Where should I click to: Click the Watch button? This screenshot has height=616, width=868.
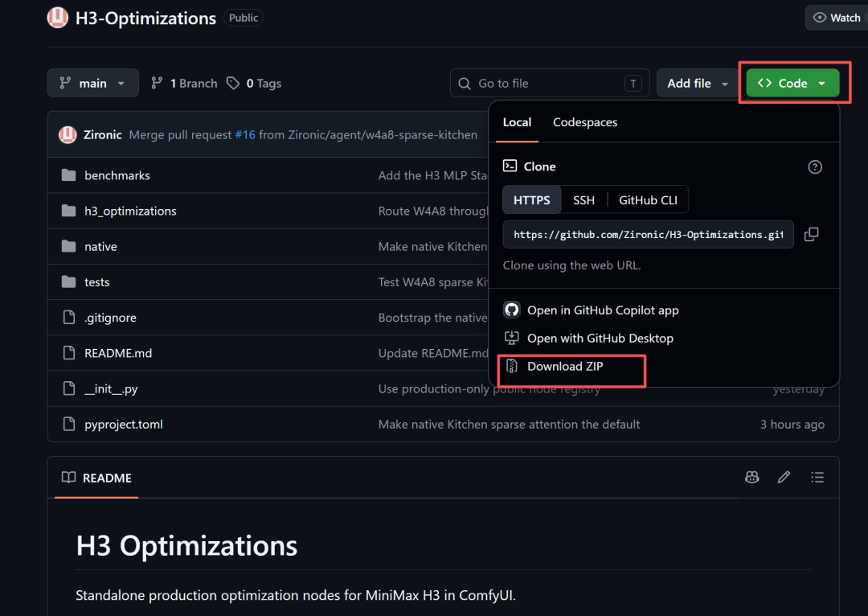coord(837,18)
